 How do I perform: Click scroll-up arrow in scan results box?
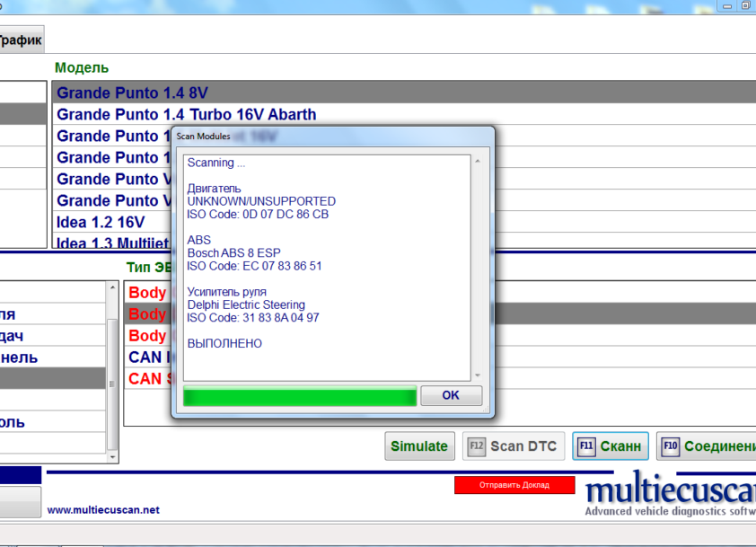pyautogui.click(x=478, y=162)
